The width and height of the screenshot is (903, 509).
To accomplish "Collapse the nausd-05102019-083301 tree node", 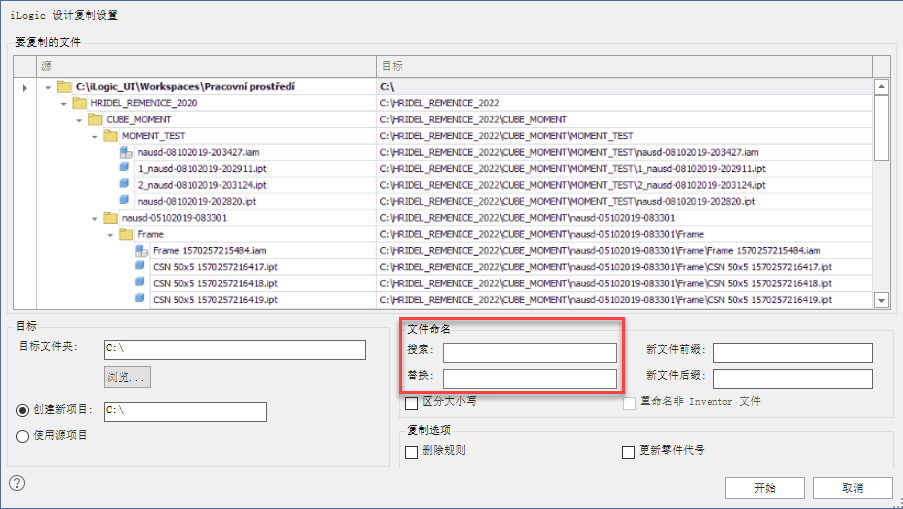I will [x=95, y=219].
